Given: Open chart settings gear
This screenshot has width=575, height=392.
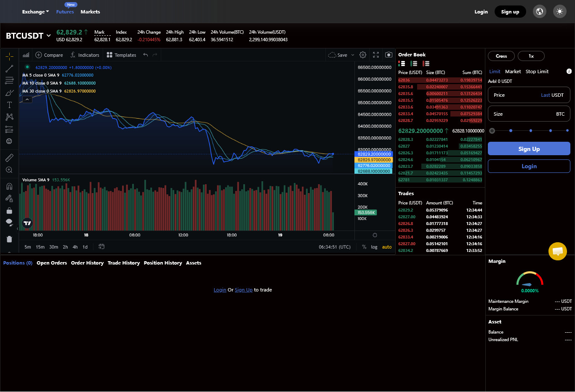Looking at the screenshot, I should (363, 55).
